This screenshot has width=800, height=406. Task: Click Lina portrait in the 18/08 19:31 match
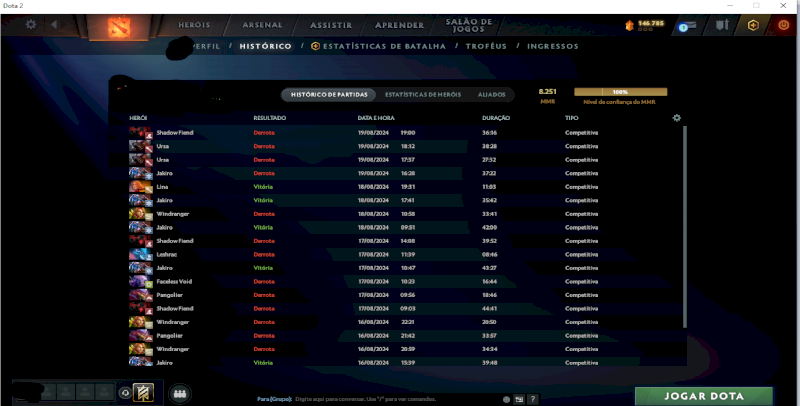[141, 187]
